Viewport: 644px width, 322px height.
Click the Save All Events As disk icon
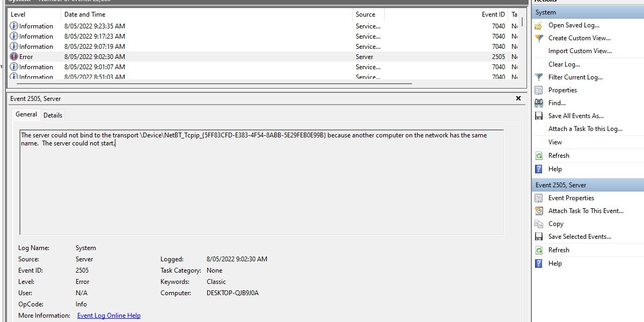pos(539,116)
